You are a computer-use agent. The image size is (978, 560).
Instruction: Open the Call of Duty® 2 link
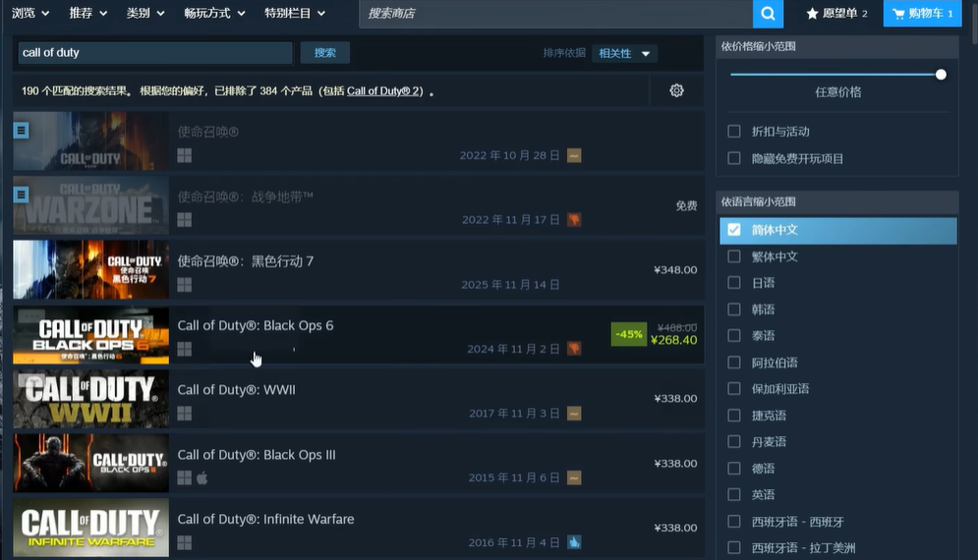(384, 91)
